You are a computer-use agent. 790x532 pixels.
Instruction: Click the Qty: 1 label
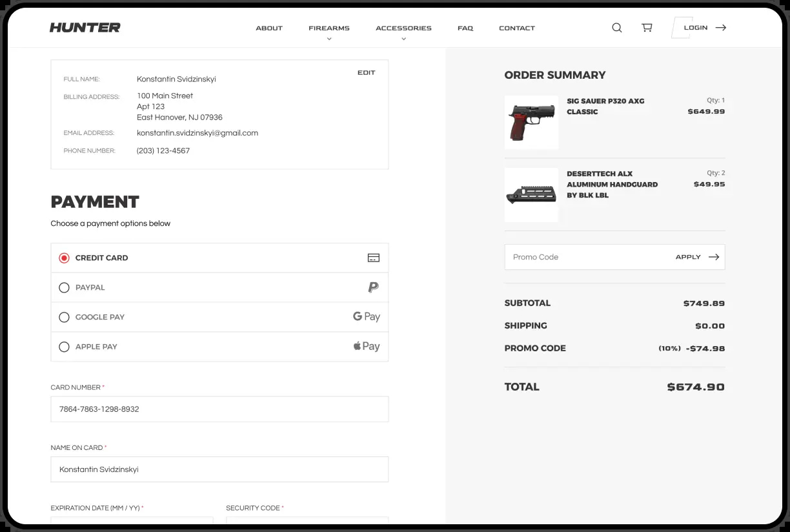(716, 100)
